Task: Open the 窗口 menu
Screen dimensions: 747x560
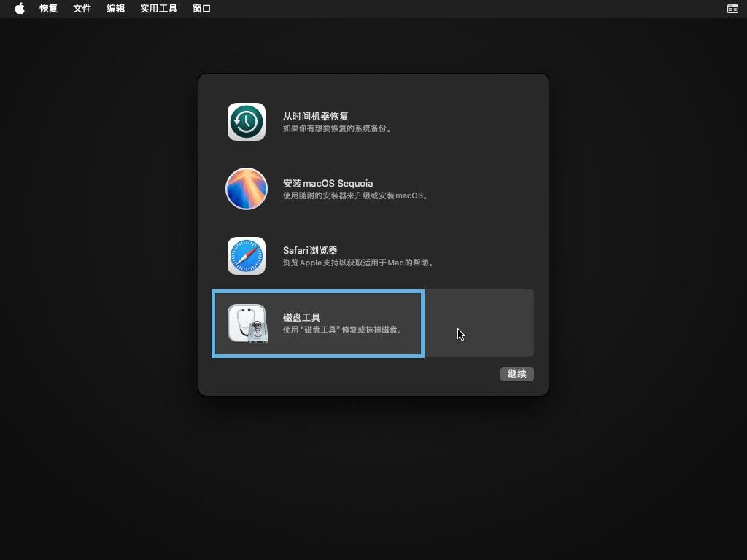Action: point(201,9)
